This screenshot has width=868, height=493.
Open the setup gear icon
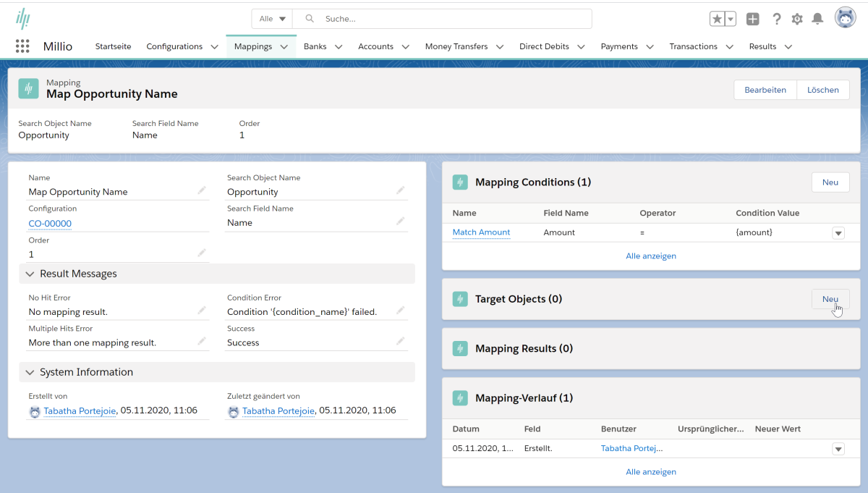(797, 19)
